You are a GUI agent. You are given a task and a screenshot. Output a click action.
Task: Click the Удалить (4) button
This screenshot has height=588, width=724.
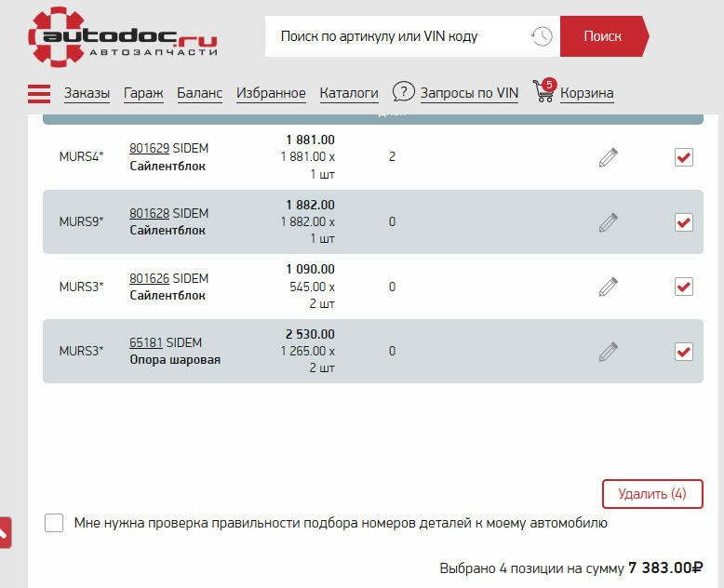click(x=652, y=494)
